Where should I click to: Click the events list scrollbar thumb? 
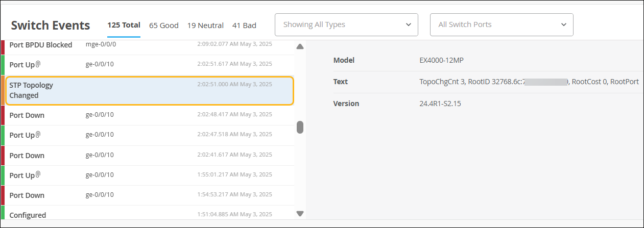300,127
